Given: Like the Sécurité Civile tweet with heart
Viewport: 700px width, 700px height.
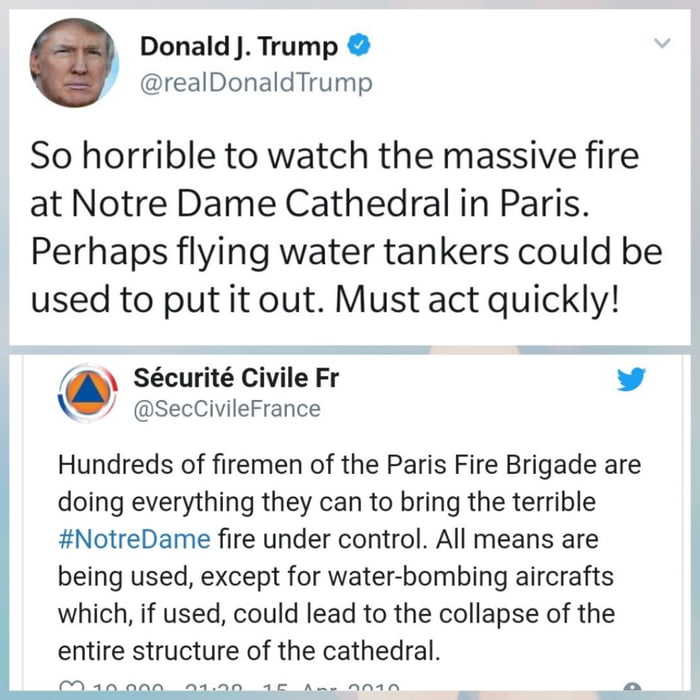Looking at the screenshot, I should click(72, 686).
